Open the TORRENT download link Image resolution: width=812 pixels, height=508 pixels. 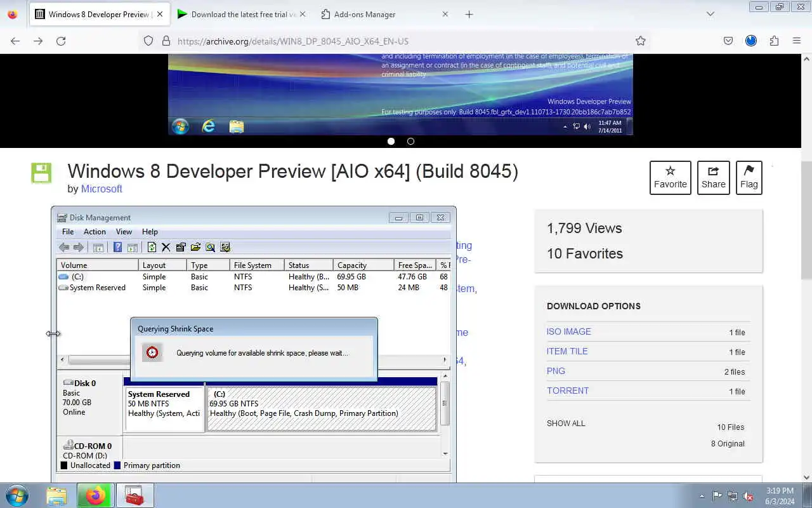click(568, 391)
